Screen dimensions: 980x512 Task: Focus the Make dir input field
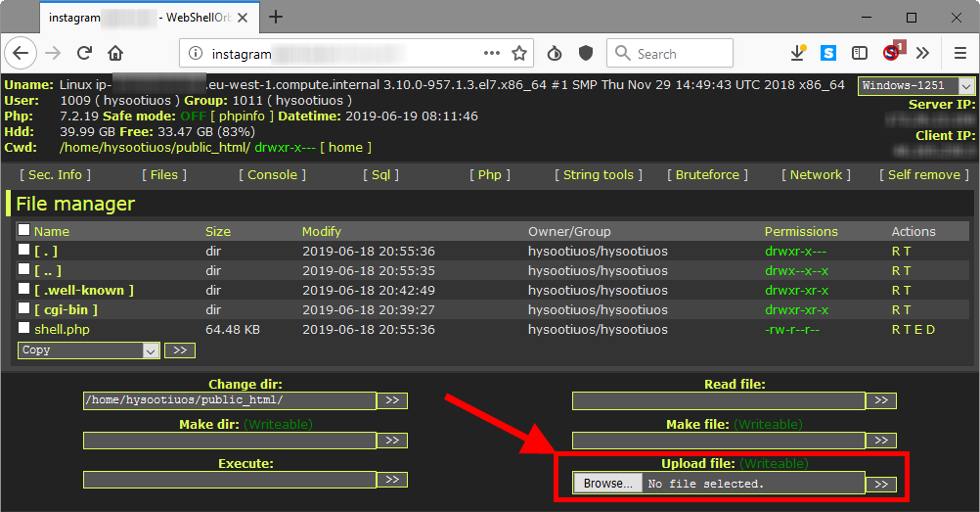pos(230,441)
